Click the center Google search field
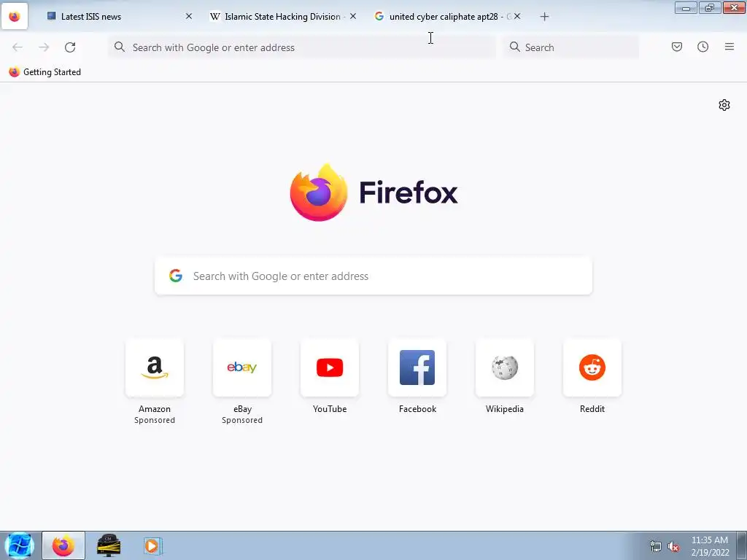747x560 pixels. click(373, 276)
